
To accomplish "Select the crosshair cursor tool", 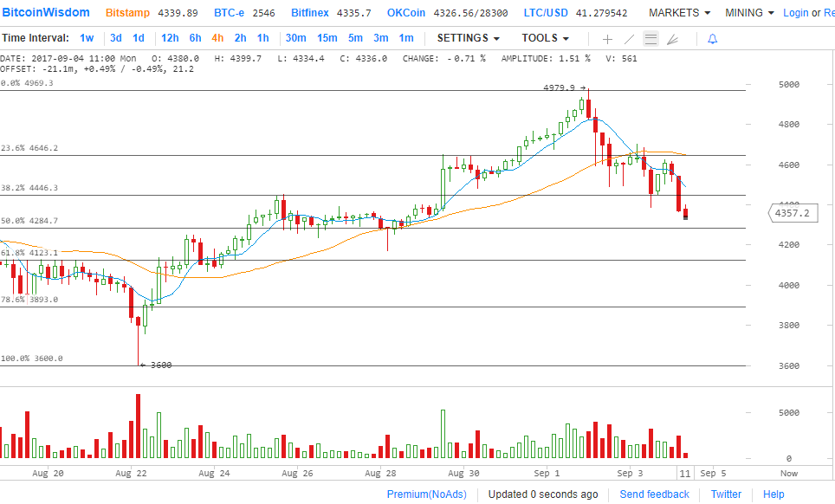I will click(607, 39).
